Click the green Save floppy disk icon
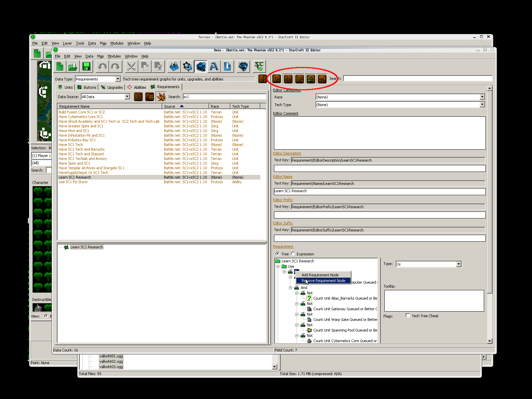532x399 pixels. pos(86,67)
